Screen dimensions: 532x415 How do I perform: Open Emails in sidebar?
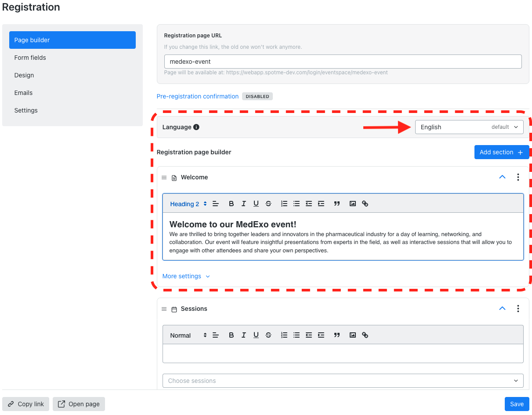(x=72, y=93)
